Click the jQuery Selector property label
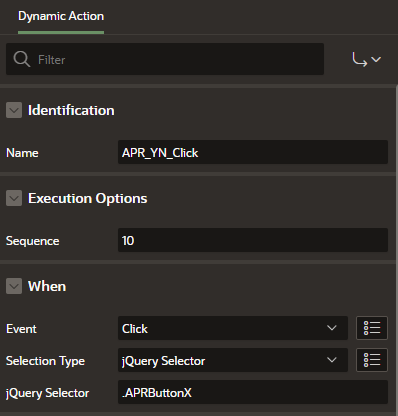The image size is (398, 416). click(x=48, y=393)
